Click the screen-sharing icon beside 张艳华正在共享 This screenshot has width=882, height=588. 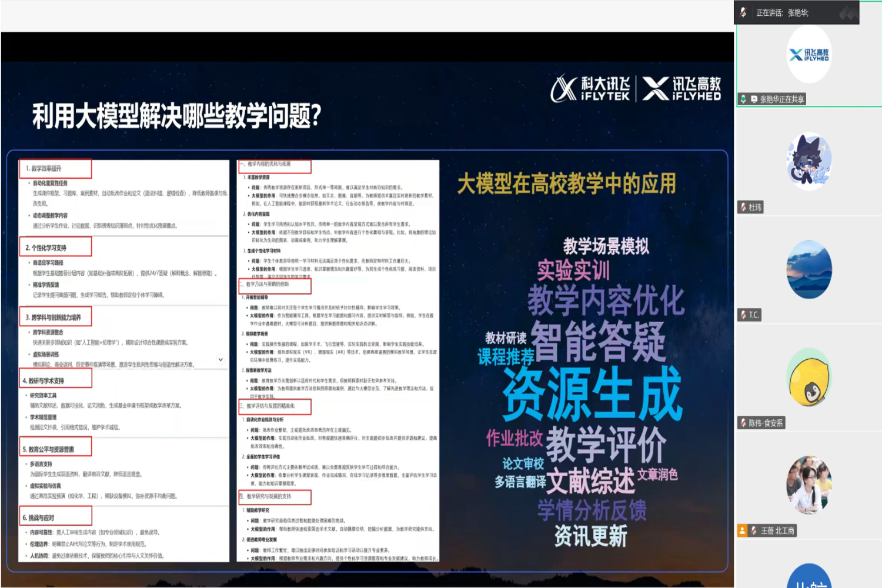tap(754, 99)
